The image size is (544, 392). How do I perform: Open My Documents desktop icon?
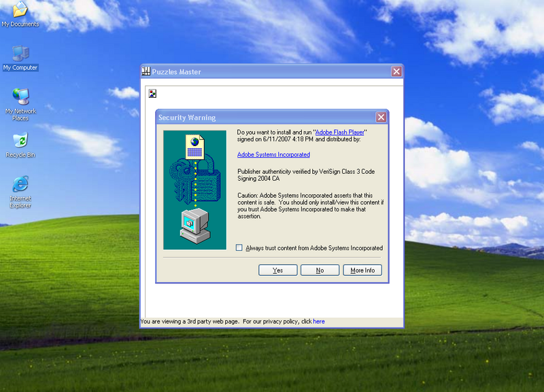click(x=20, y=14)
